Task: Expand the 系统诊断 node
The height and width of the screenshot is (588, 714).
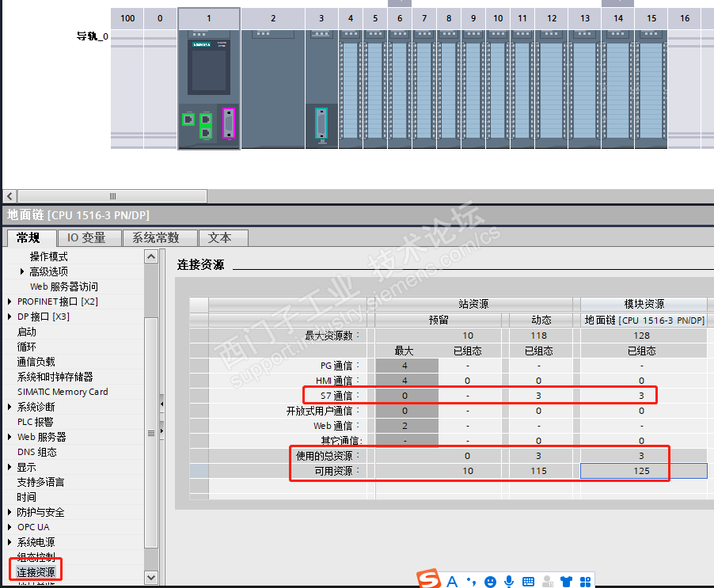Action: [x=9, y=407]
